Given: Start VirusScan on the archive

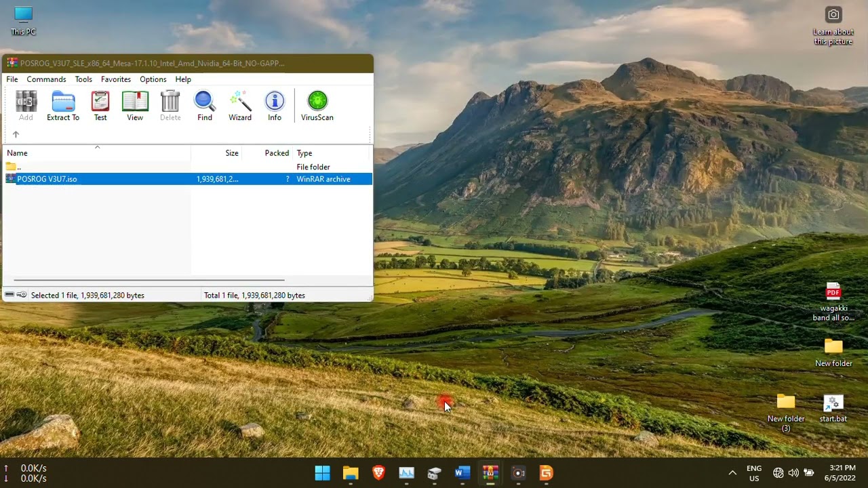Looking at the screenshot, I should click(317, 106).
